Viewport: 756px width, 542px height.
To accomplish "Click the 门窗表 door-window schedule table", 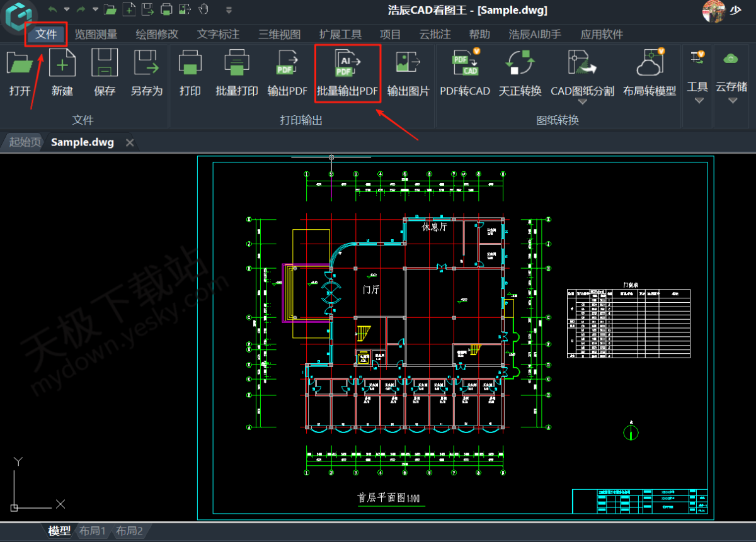I will (x=629, y=322).
